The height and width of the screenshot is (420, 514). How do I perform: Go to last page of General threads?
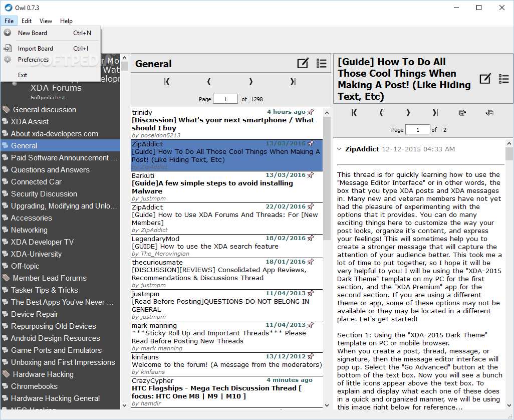click(x=293, y=82)
